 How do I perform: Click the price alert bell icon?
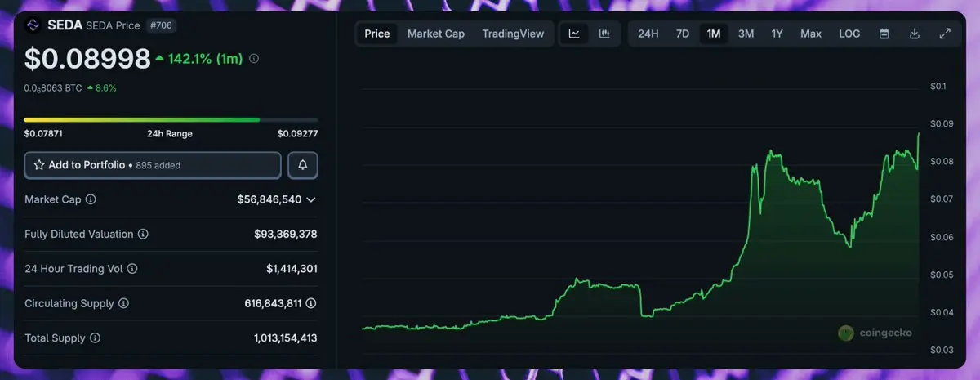tap(303, 165)
